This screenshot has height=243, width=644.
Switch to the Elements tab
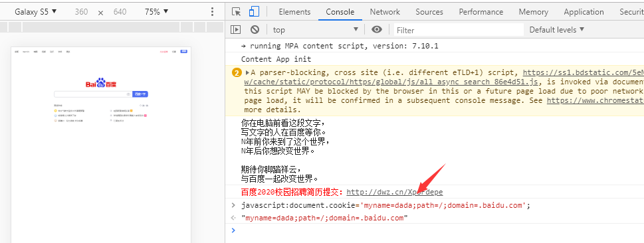294,12
